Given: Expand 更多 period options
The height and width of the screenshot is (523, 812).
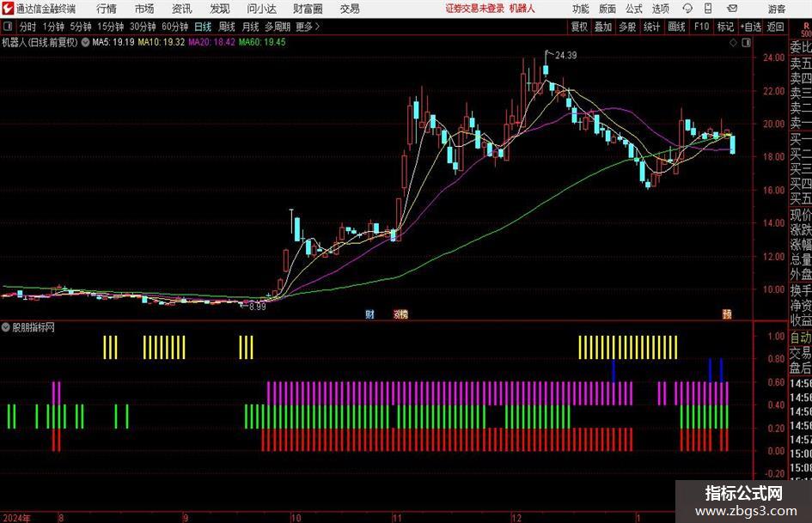Looking at the screenshot, I should click(308, 27).
